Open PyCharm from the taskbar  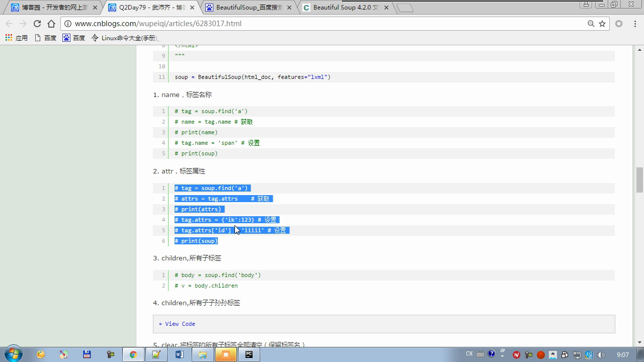point(249,354)
